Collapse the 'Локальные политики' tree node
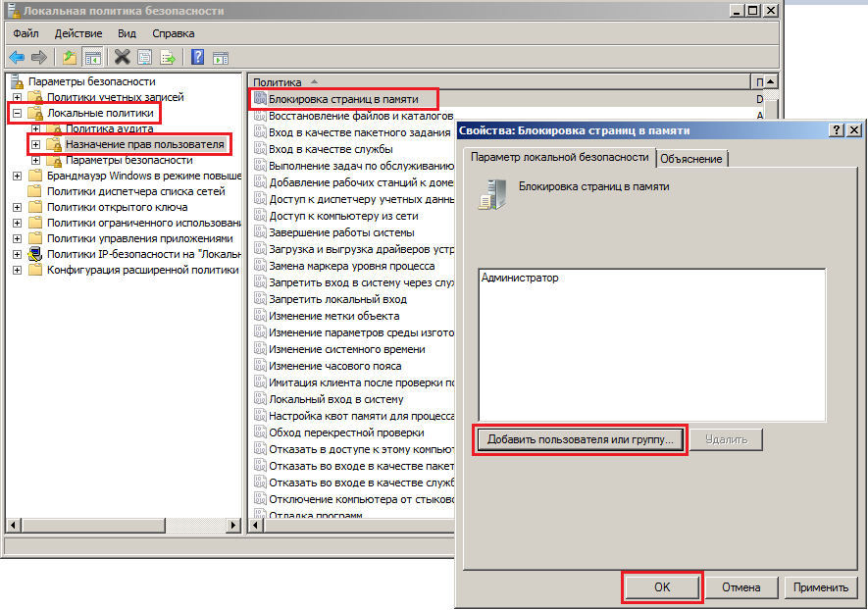 pyautogui.click(x=17, y=114)
